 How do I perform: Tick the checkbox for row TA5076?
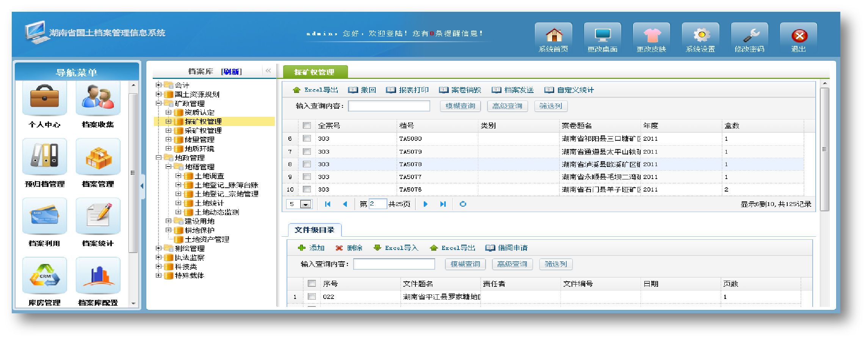(x=307, y=189)
